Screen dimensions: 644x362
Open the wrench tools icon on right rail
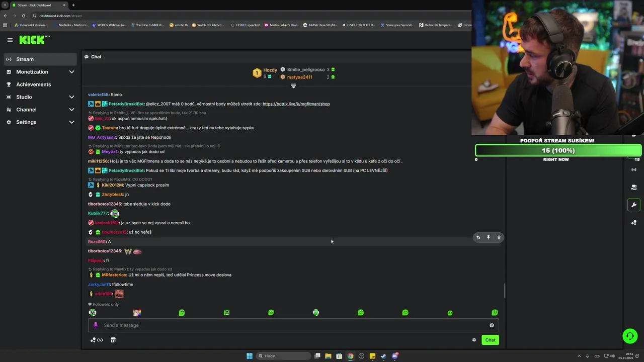pyautogui.click(x=634, y=205)
